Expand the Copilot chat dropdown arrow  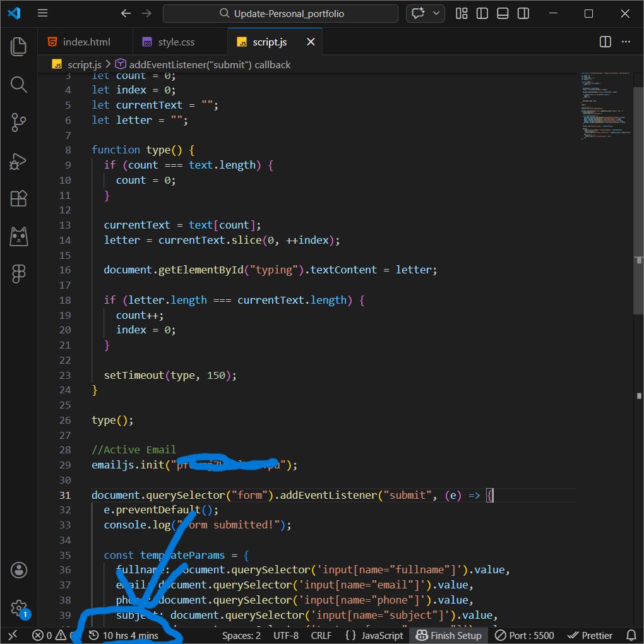pyautogui.click(x=436, y=13)
